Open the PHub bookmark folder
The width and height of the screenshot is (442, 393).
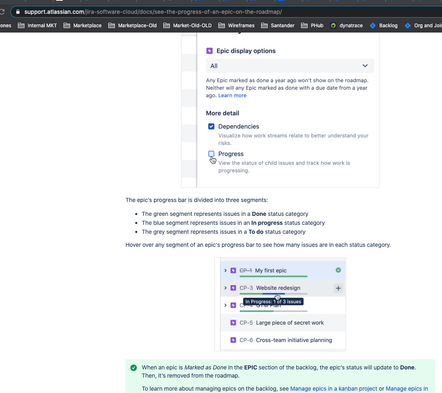(x=312, y=25)
